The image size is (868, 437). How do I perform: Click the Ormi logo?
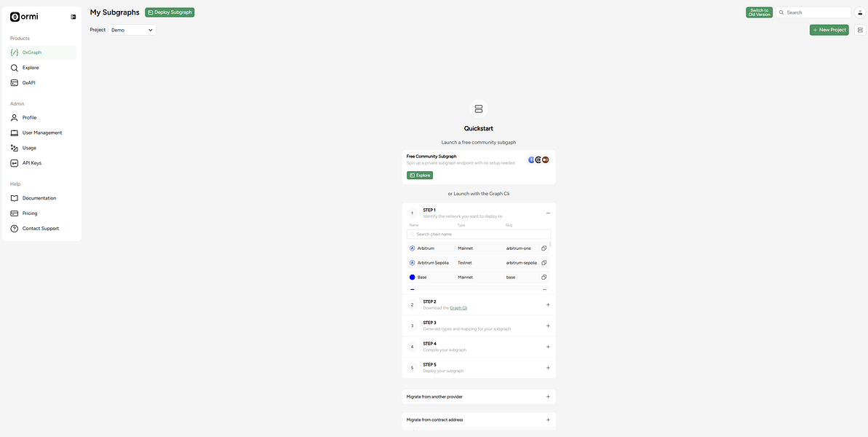pyautogui.click(x=24, y=17)
